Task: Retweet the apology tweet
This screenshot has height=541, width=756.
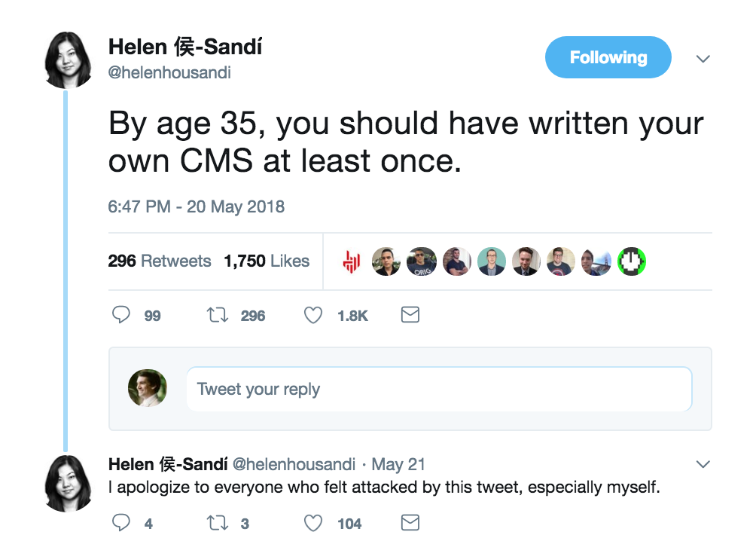Action: tap(217, 522)
